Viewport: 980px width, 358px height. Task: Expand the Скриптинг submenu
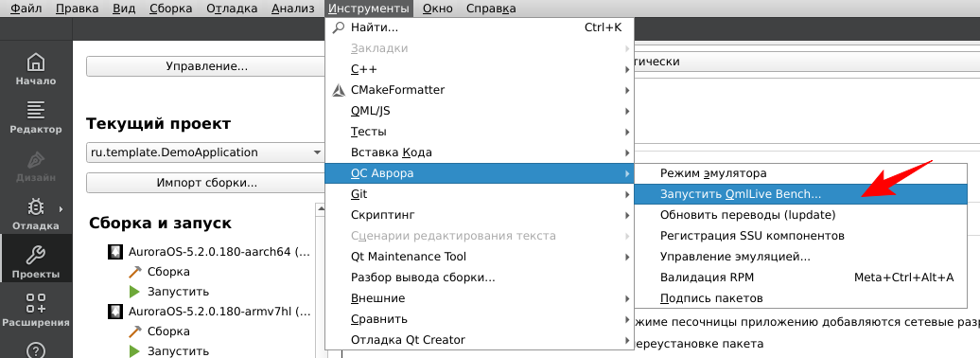(480, 215)
